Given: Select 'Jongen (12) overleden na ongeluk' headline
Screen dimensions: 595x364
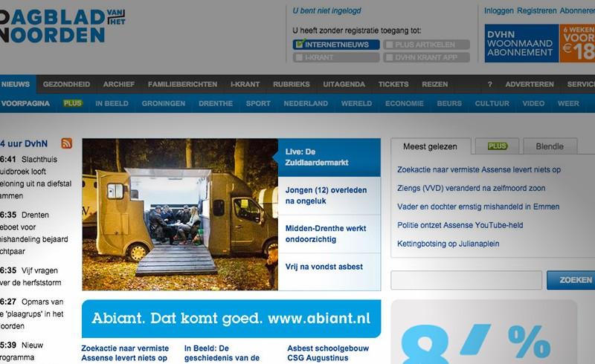Looking at the screenshot, I should click(x=329, y=195).
